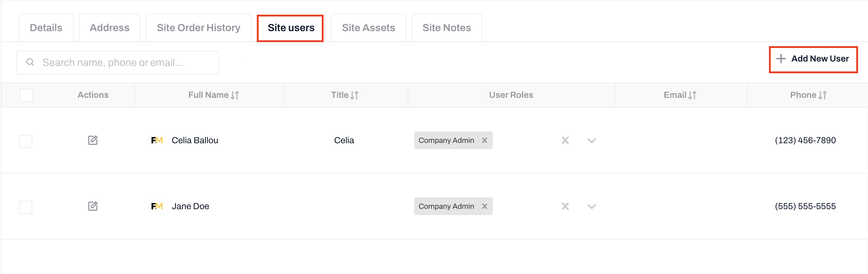
Task: Check the box for Celia Ballou's row
Action: coord(26,141)
